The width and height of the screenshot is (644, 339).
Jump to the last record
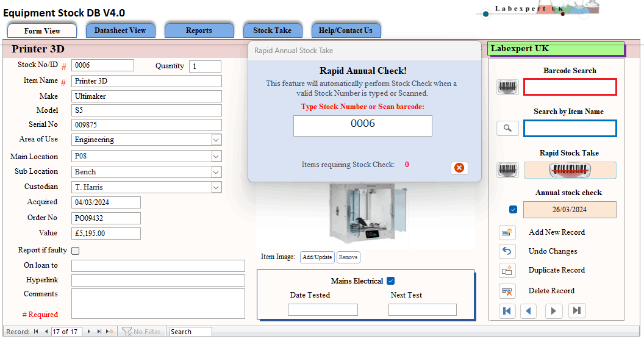(576, 311)
